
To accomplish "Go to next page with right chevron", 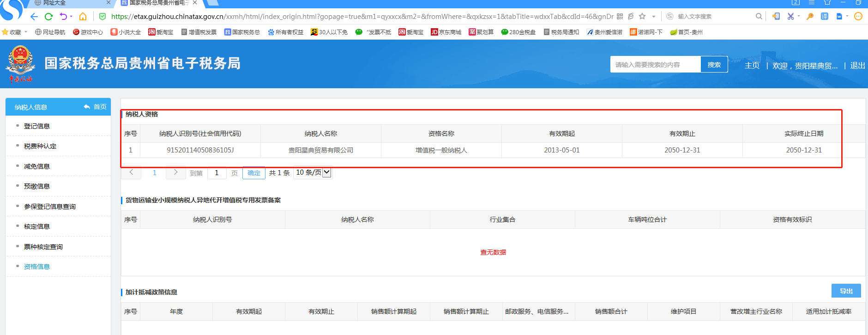I will pyautogui.click(x=175, y=172).
